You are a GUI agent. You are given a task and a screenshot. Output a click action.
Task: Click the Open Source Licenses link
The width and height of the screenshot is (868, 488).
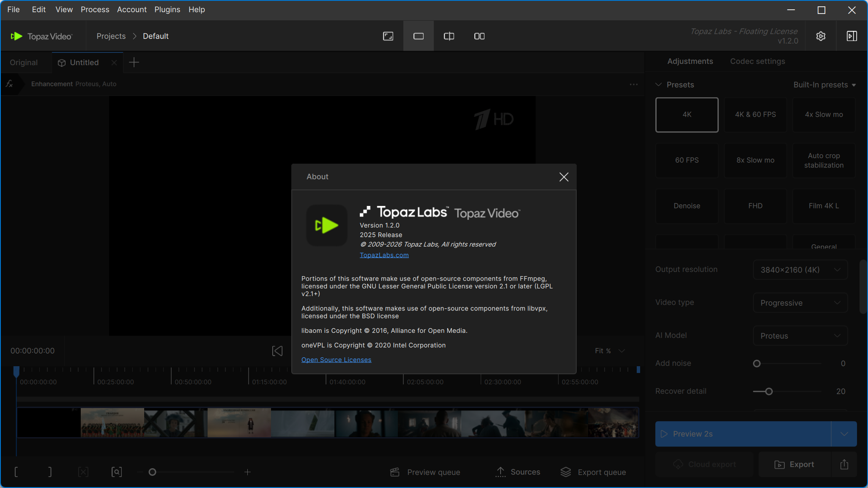[336, 360]
